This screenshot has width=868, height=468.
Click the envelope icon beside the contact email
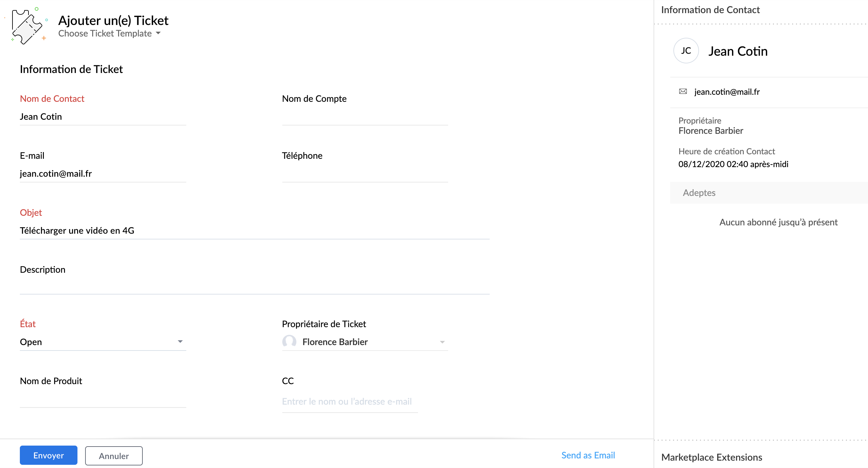pyautogui.click(x=683, y=92)
